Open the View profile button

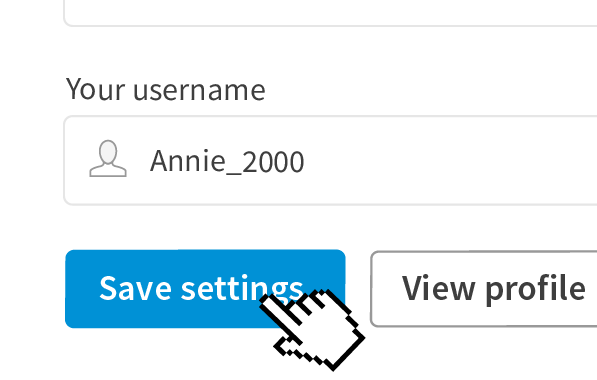click(484, 289)
